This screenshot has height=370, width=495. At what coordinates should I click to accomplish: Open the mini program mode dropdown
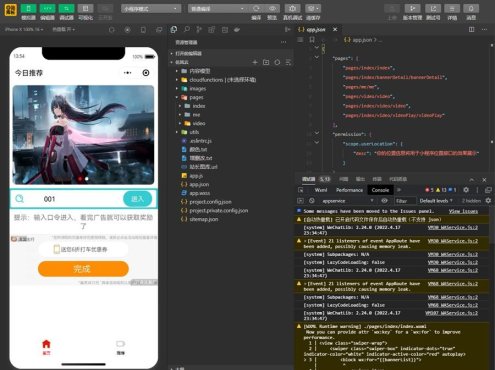151,9
